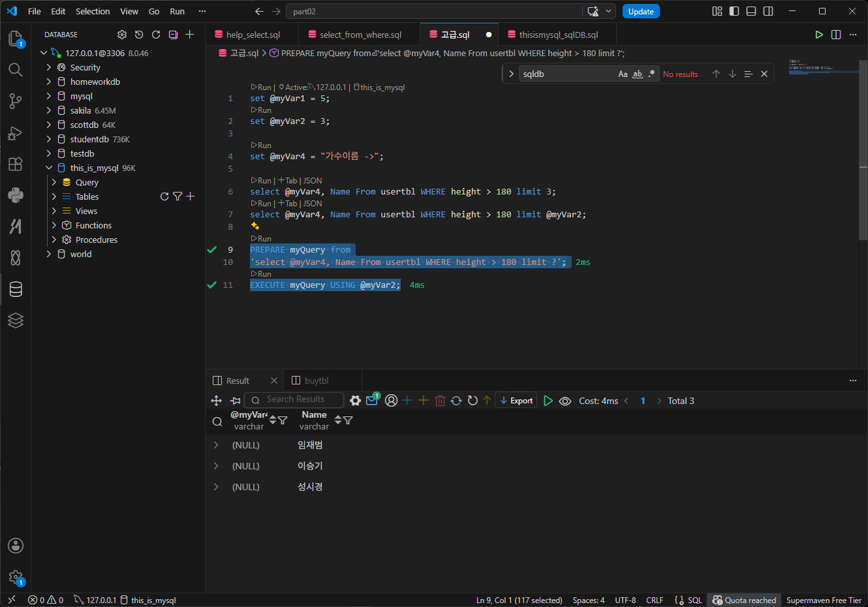Run the SQL file with play button
This screenshot has width=868, height=607.
pos(819,35)
